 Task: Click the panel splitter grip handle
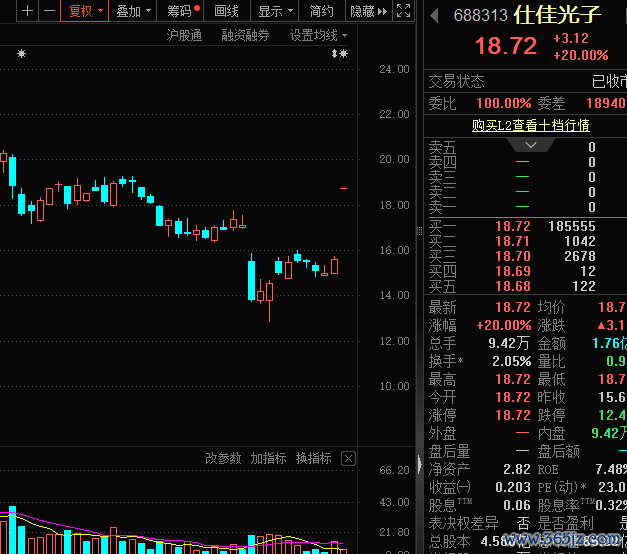click(419, 231)
